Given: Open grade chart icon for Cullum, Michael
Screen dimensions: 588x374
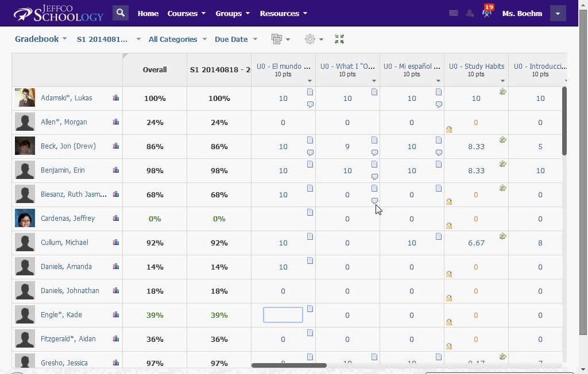Looking at the screenshot, I should (116, 243).
